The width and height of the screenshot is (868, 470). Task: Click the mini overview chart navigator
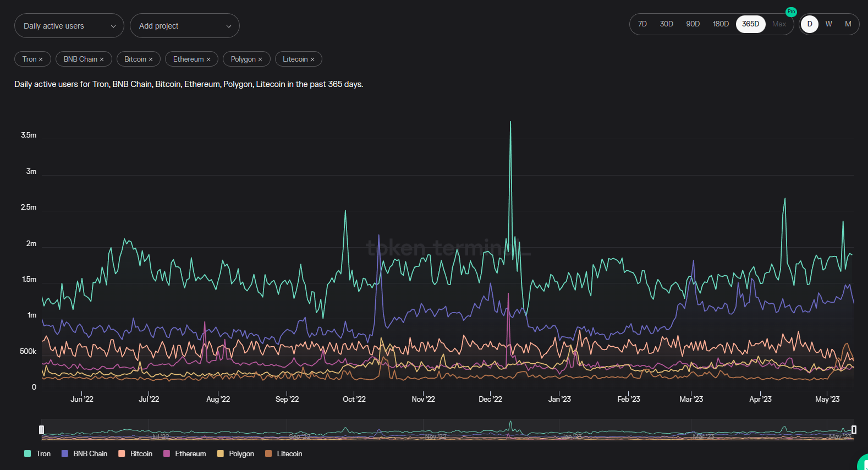[x=448, y=430]
